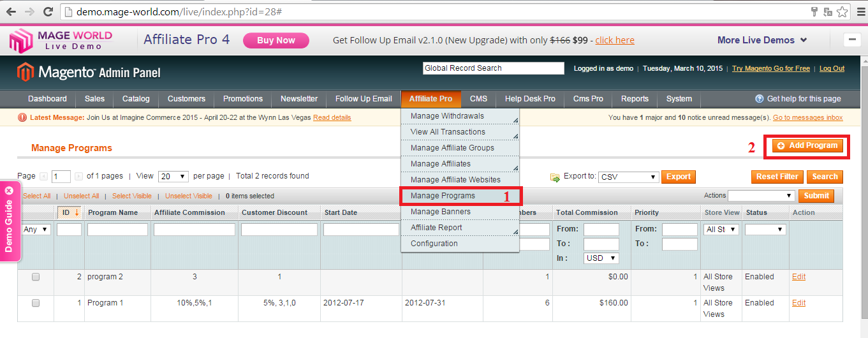Click the Unselect Visible link
The image size is (868, 338).
tap(189, 196)
